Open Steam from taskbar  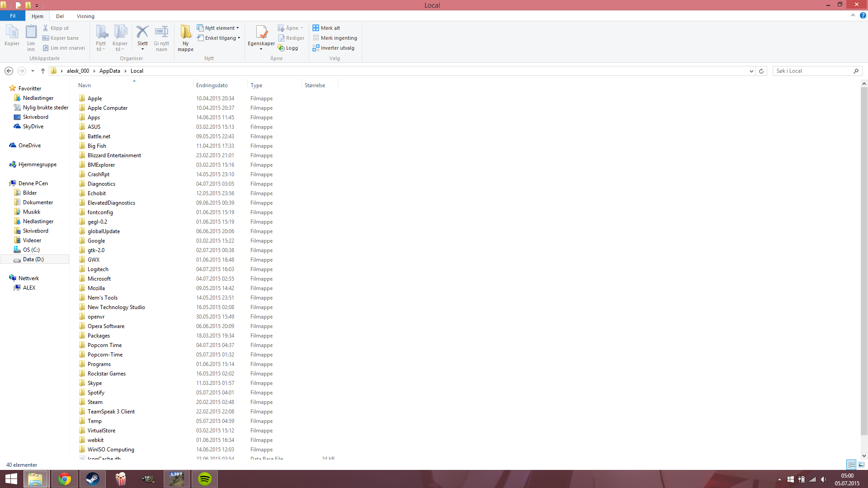click(x=93, y=479)
